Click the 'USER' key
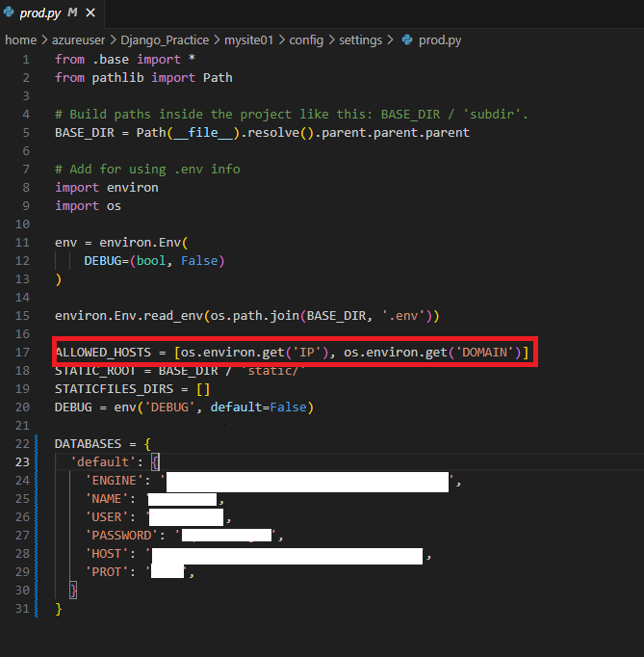Viewport: 644px width, 657px height. [x=106, y=517]
